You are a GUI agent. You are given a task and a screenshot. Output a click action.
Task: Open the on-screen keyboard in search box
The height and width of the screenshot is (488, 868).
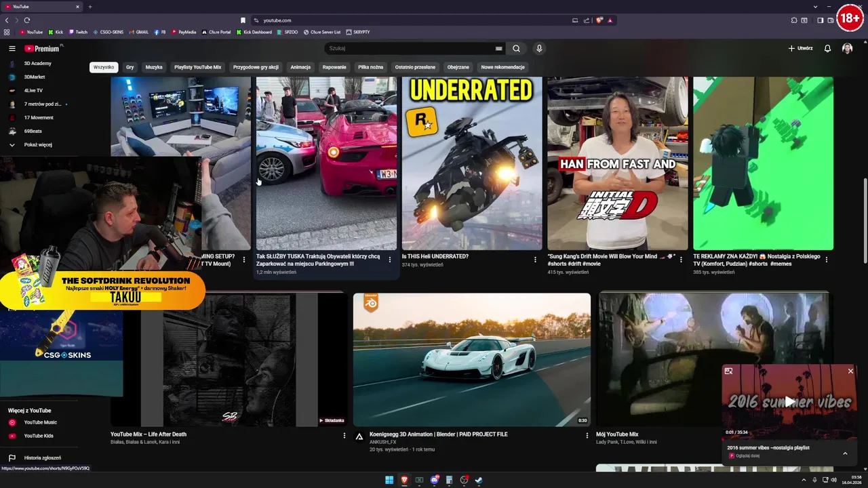click(499, 49)
